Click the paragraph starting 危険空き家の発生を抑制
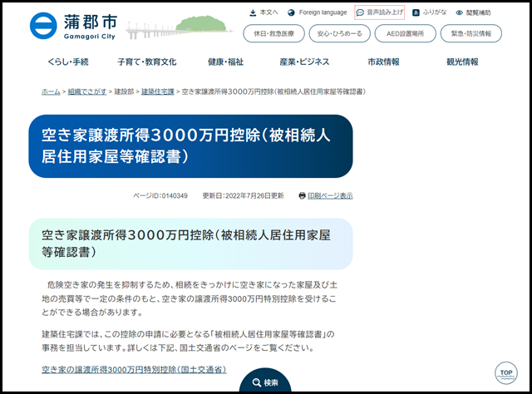The image size is (532, 394). pos(190,298)
